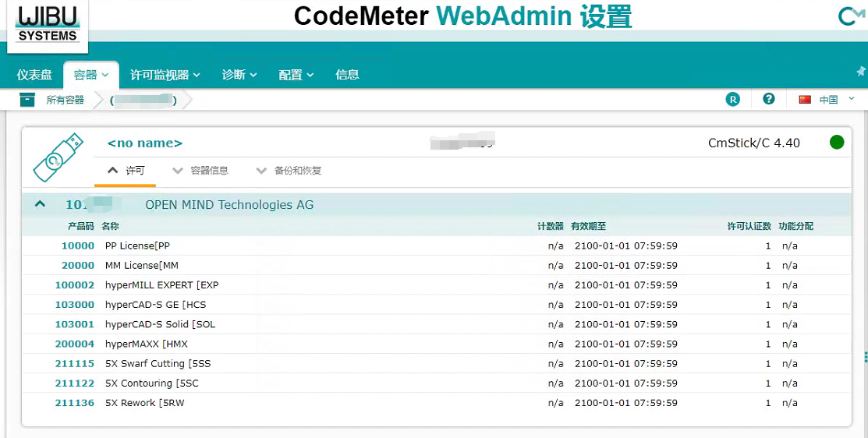Click the 名称 column header
868x438 pixels.
coord(110,226)
